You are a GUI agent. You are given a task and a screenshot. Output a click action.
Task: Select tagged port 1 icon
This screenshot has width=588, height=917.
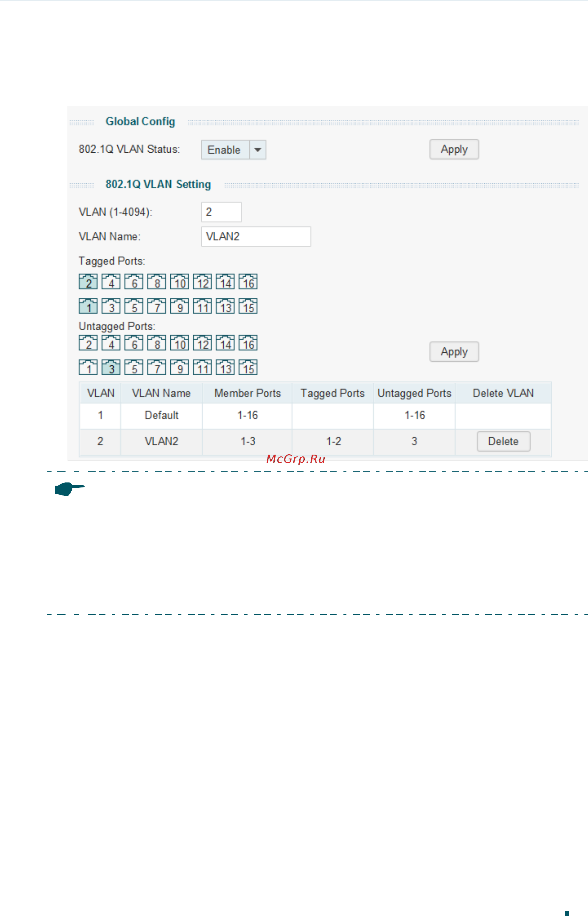[x=88, y=306]
